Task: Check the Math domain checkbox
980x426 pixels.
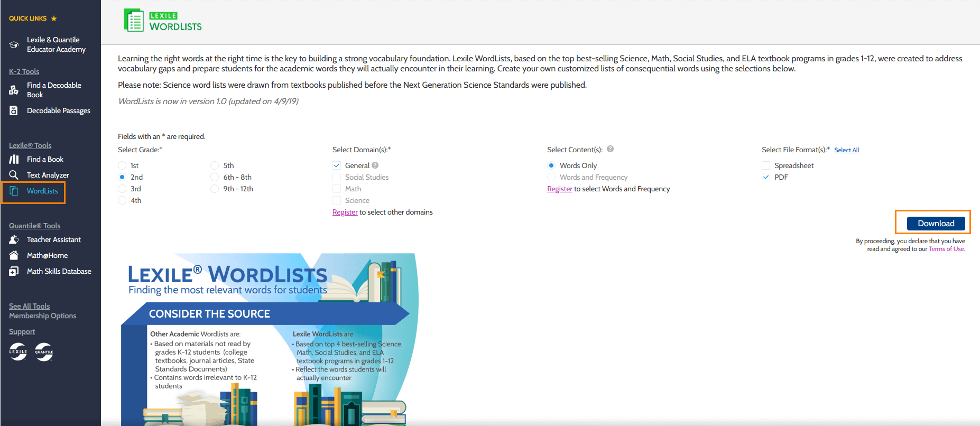Action: (337, 189)
